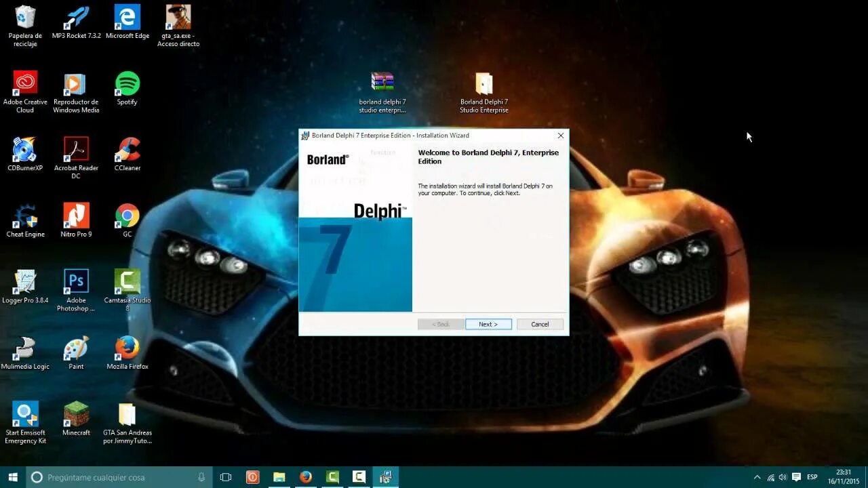
Task: Open Paint desktop shortcut
Action: [x=76, y=353]
